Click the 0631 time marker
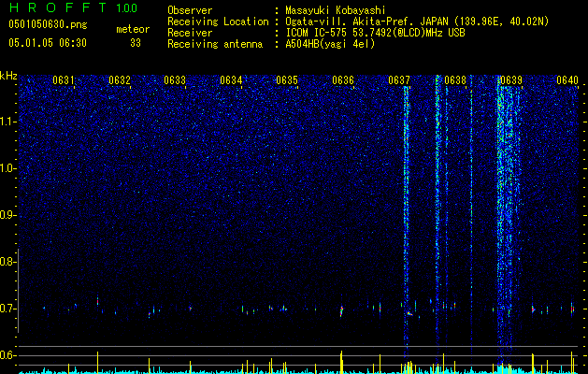The image size is (588, 374). [x=63, y=80]
